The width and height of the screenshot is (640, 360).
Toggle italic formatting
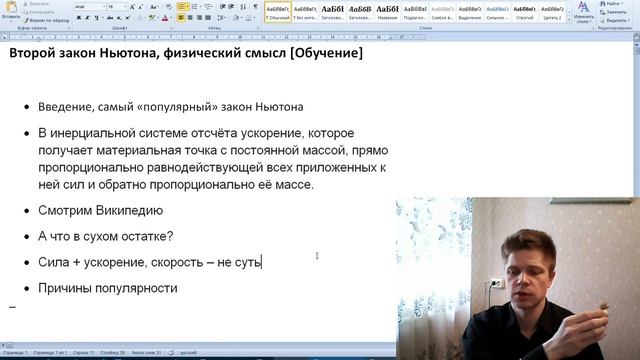[x=87, y=18]
